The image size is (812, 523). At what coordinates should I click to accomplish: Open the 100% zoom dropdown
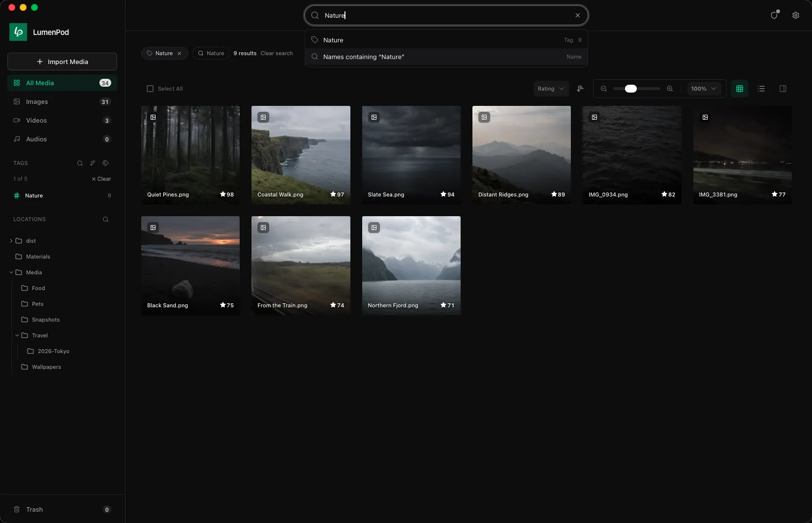point(704,89)
